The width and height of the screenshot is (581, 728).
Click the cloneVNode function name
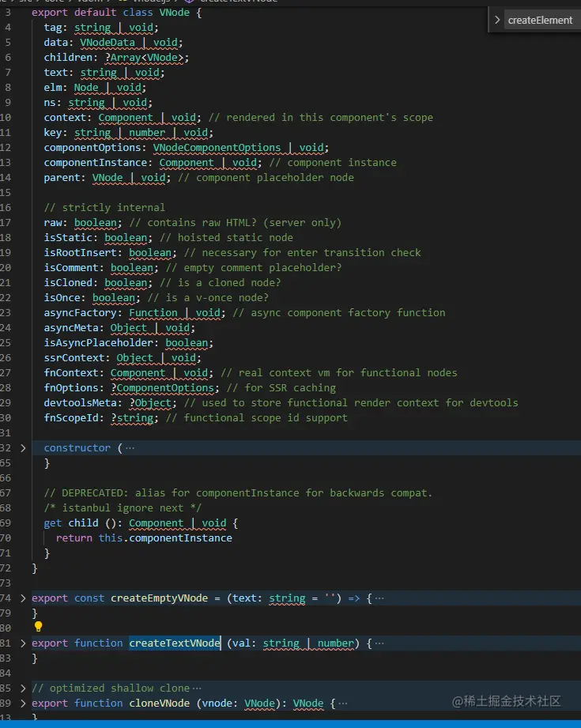pyautogui.click(x=160, y=703)
